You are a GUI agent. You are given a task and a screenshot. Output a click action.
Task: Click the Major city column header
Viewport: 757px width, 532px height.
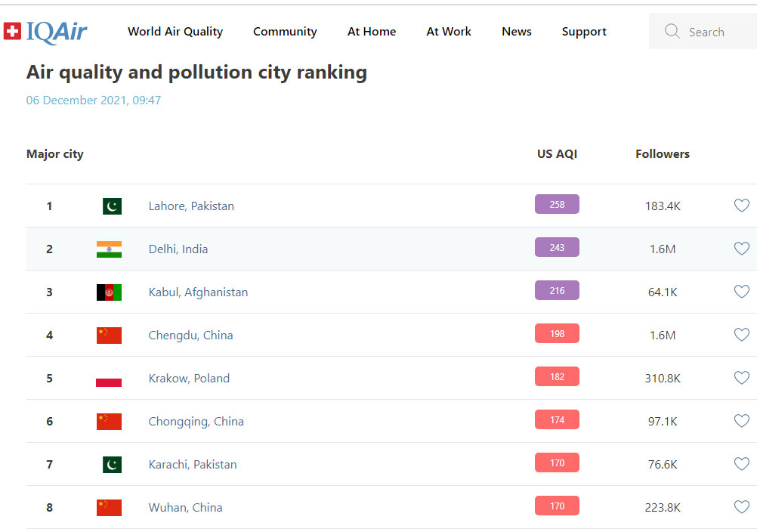55,154
